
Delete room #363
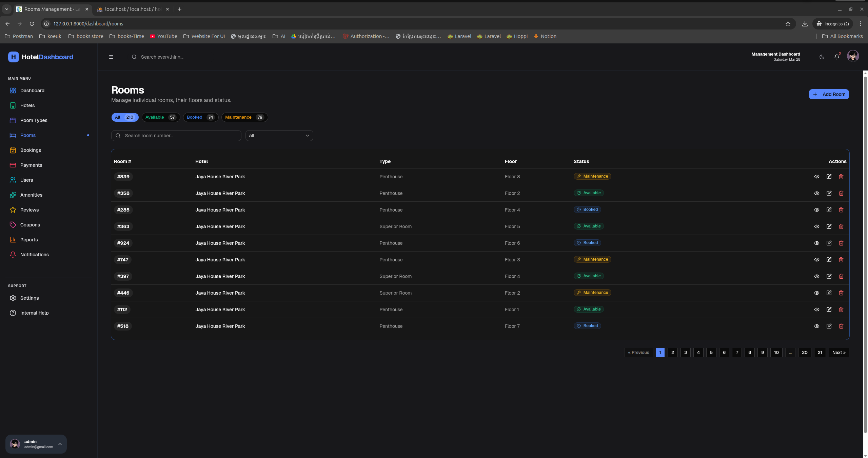tap(841, 226)
